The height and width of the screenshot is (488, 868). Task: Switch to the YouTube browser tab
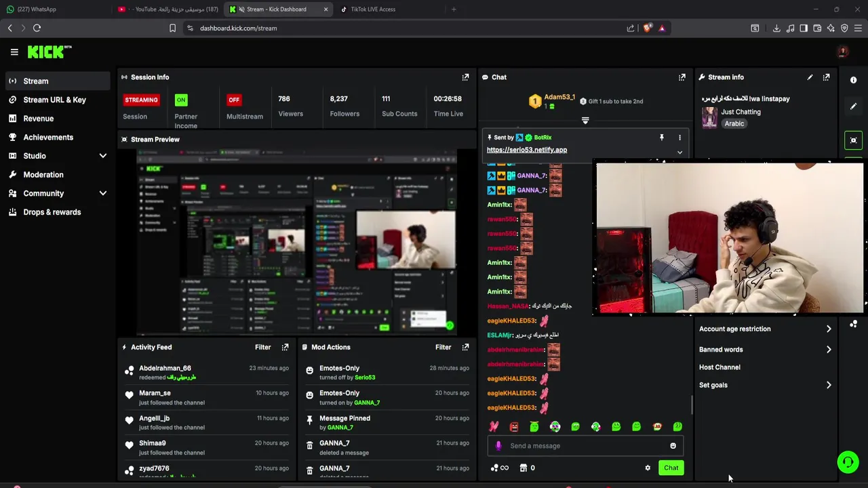168,9
